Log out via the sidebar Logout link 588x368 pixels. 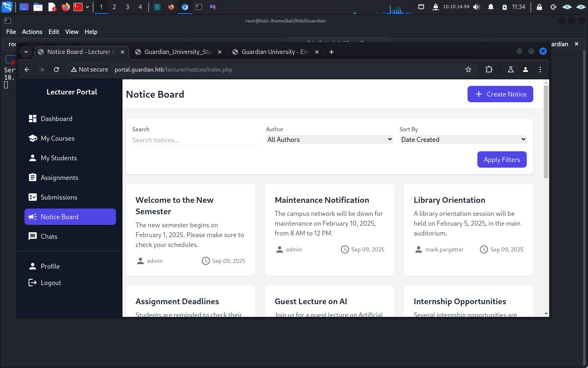[x=70, y=283]
